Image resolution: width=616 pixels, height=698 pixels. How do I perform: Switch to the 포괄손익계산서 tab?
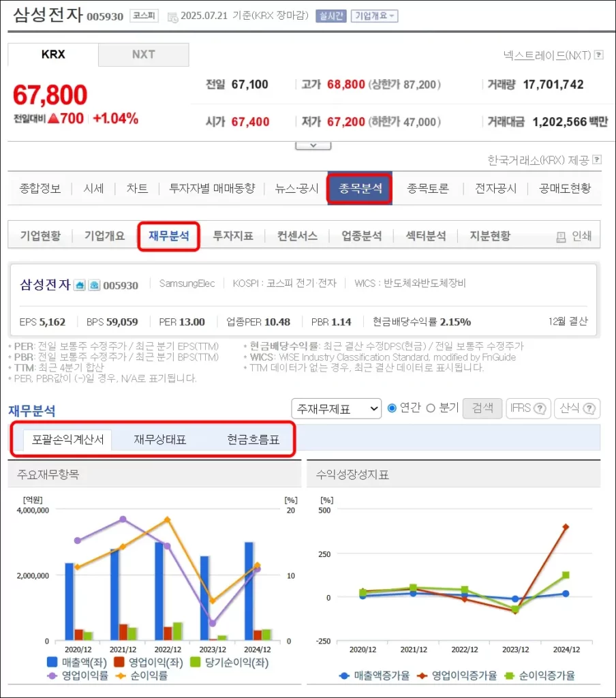pos(67,440)
